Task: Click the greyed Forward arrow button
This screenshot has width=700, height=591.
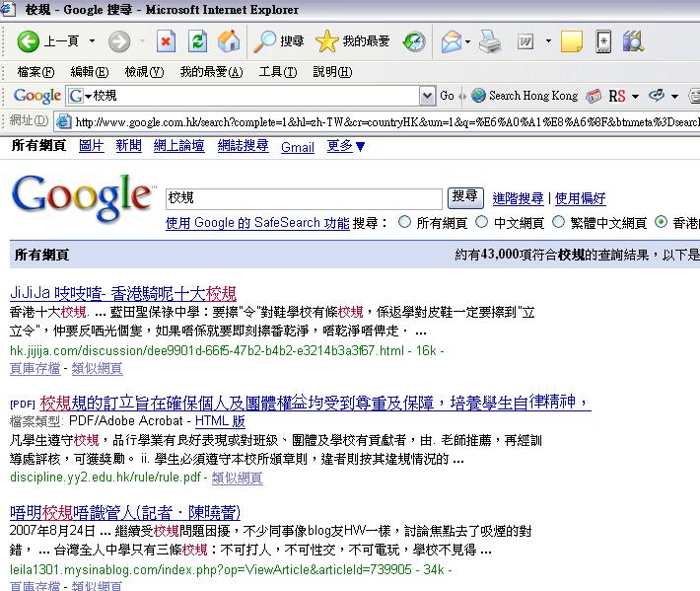Action: click(x=119, y=41)
